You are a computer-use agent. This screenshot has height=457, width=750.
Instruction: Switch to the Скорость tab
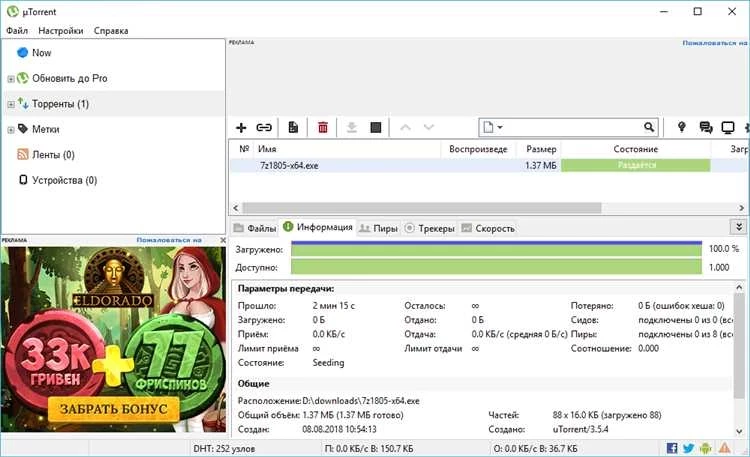click(x=488, y=228)
